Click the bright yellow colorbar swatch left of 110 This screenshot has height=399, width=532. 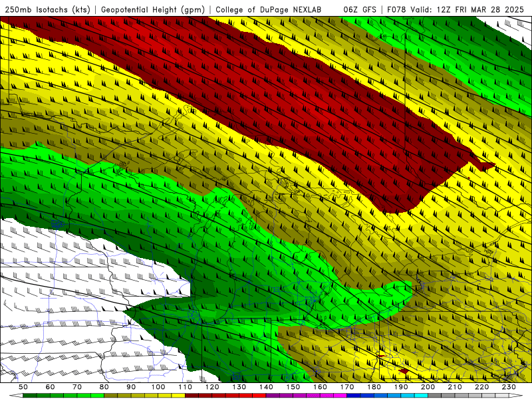[178, 396]
